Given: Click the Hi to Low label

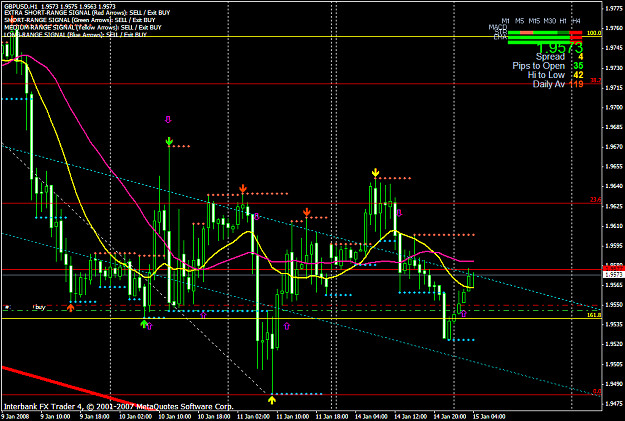Looking at the screenshot, I should click(546, 75).
